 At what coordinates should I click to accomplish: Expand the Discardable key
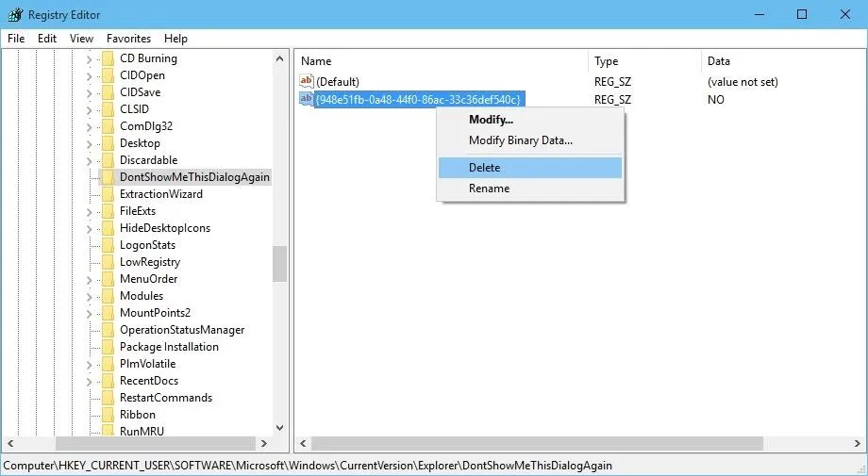[89, 160]
